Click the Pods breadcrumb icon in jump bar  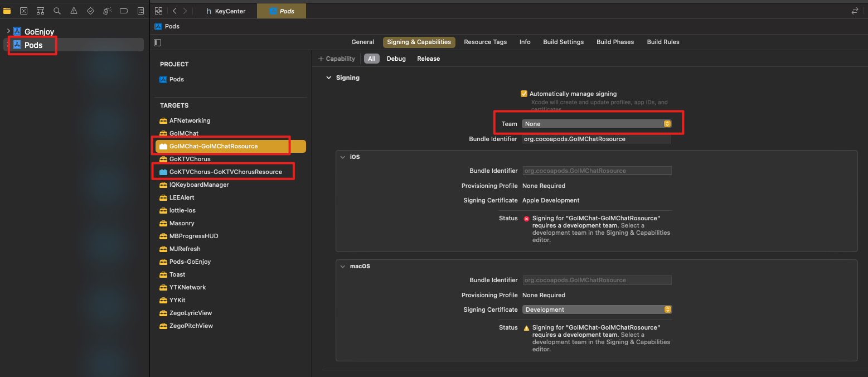pyautogui.click(x=158, y=26)
